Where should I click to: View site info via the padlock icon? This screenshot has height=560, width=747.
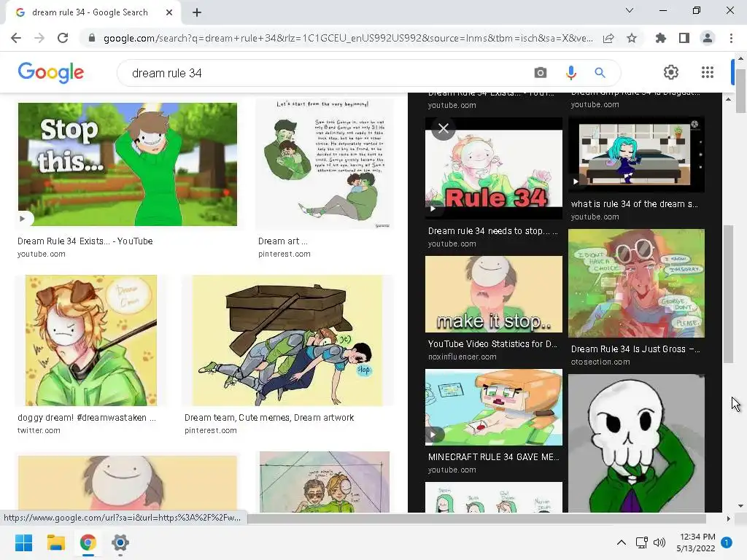click(92, 38)
